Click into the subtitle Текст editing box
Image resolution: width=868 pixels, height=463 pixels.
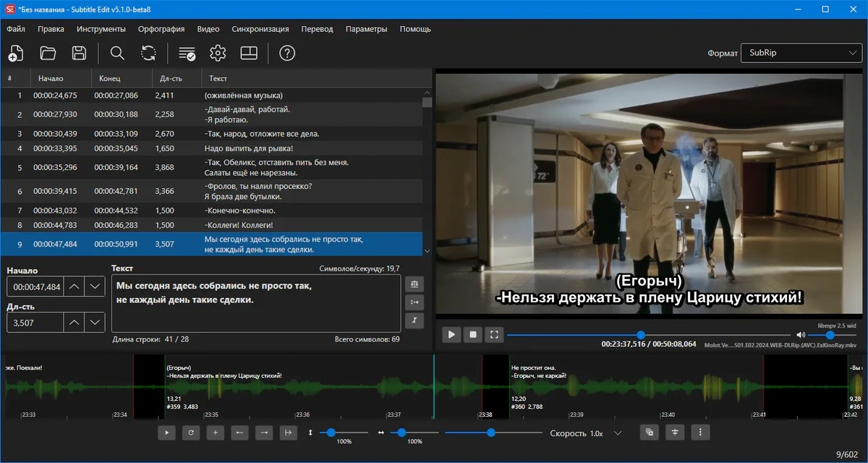click(x=256, y=303)
